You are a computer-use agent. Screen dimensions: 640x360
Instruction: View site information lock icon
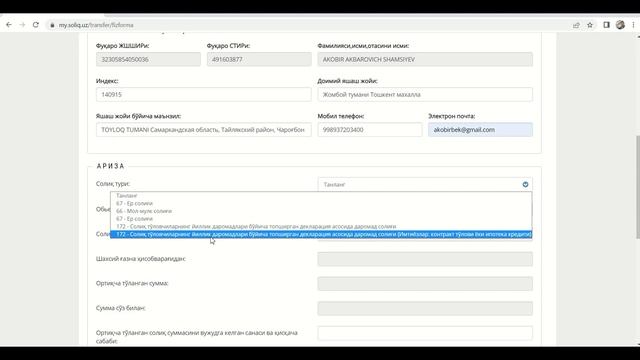click(x=52, y=25)
